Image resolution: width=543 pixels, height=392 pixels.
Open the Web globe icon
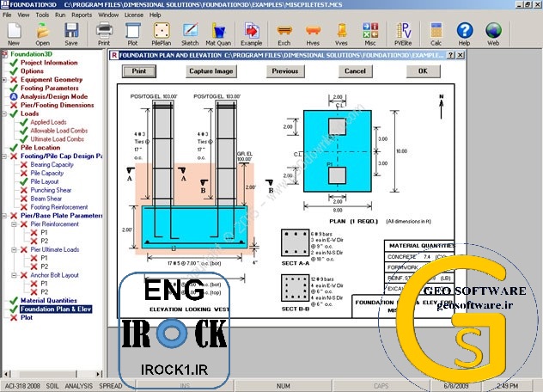(x=493, y=34)
